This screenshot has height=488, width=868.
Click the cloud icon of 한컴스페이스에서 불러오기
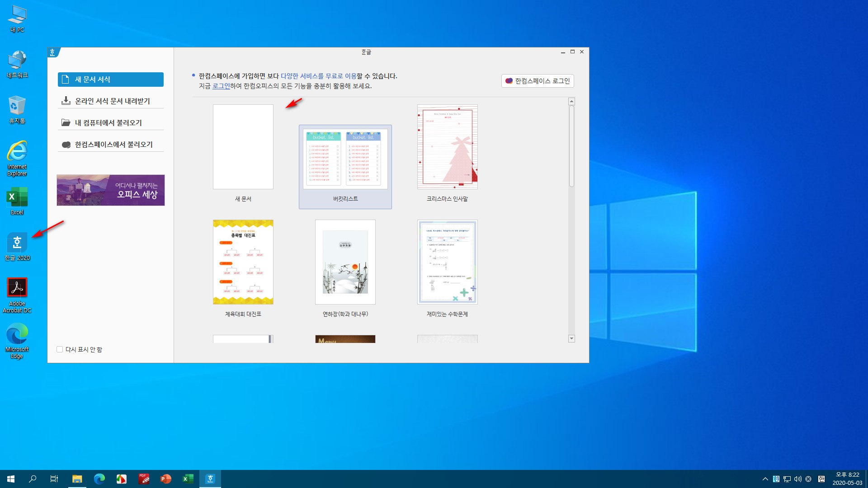click(66, 145)
